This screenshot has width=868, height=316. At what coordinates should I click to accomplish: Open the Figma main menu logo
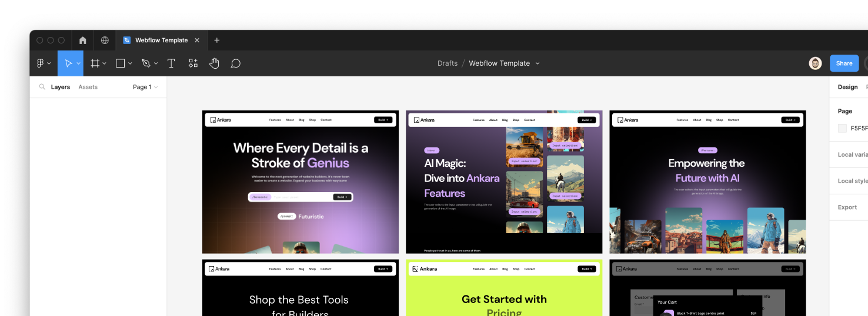click(x=41, y=63)
